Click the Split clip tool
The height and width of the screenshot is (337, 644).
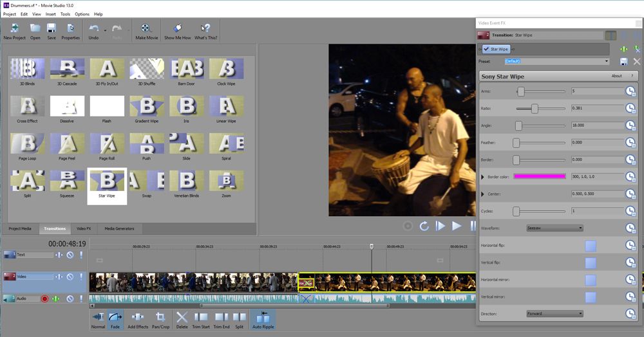(239, 320)
